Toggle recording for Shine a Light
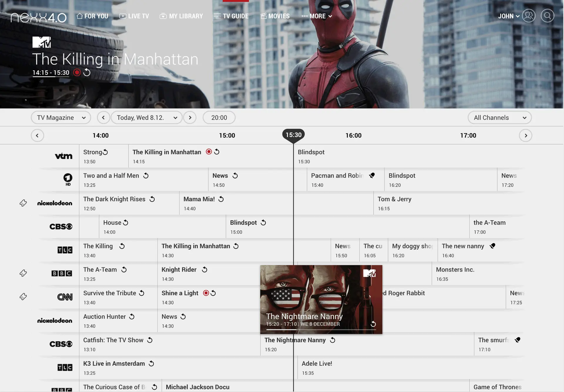The height and width of the screenshot is (392, 564). pyautogui.click(x=206, y=293)
